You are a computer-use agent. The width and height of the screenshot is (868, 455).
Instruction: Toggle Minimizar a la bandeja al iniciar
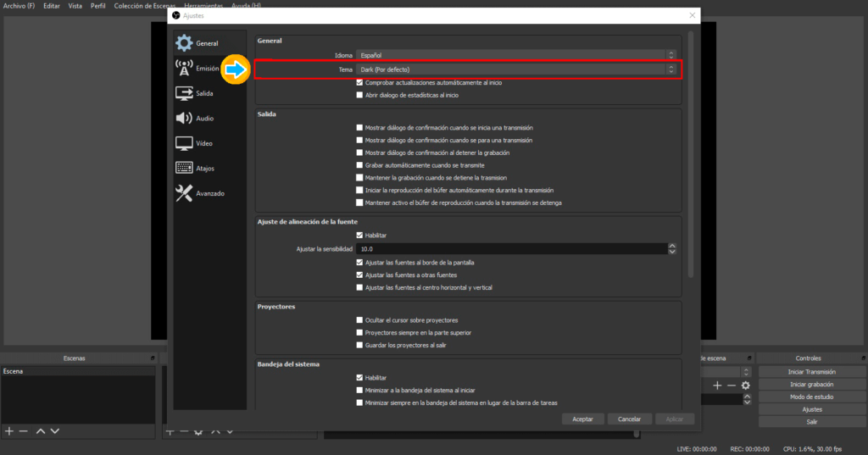point(359,390)
